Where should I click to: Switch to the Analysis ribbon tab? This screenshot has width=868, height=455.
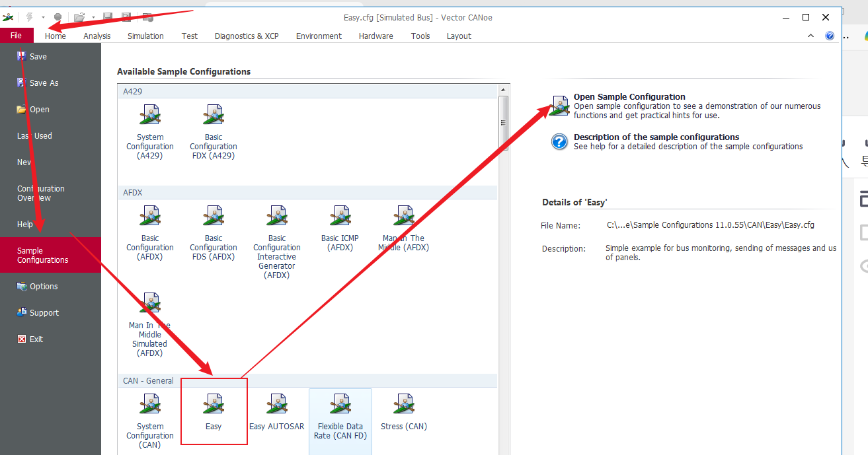click(x=97, y=36)
